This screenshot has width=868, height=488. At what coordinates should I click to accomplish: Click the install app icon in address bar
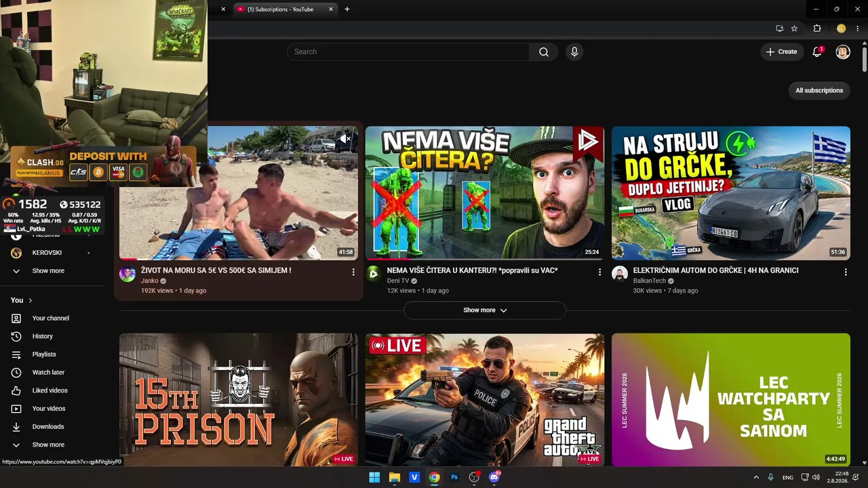point(779,28)
